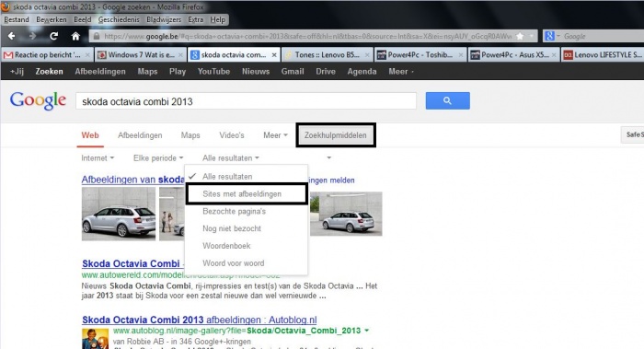Reload the page with the refresh icon
Screen dimensions: 644x349
point(53,36)
